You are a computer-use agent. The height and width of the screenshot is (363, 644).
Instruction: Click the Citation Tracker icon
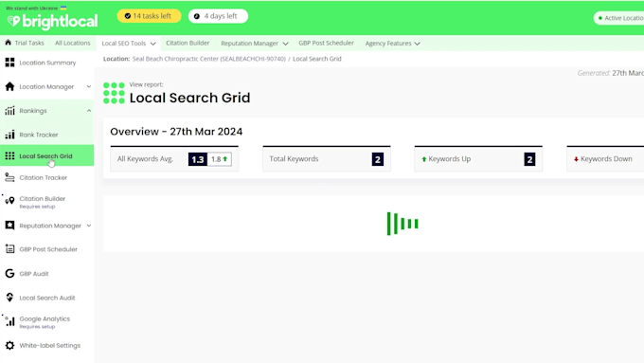pos(9,177)
